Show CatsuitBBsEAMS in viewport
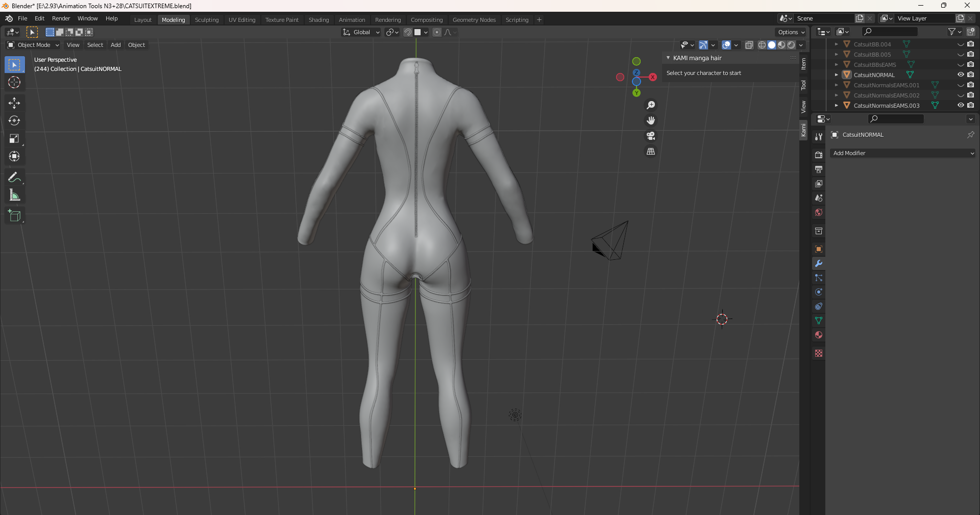The height and width of the screenshot is (515, 980). (961, 65)
